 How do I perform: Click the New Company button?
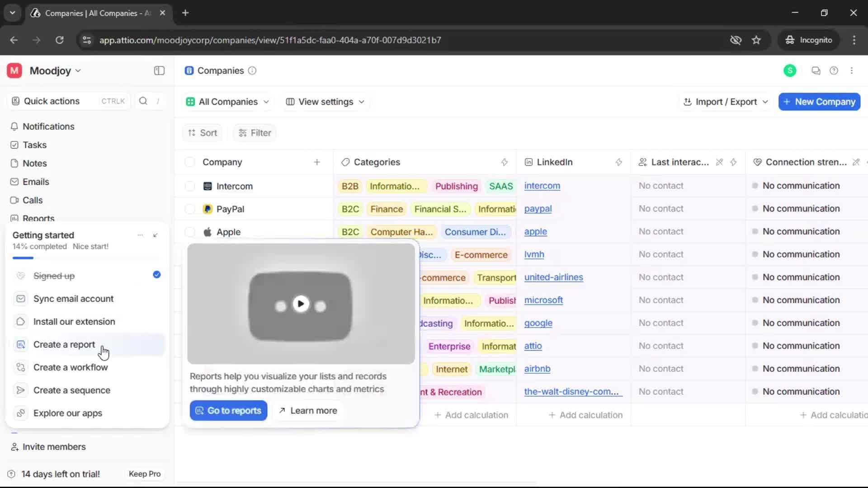pyautogui.click(x=819, y=102)
